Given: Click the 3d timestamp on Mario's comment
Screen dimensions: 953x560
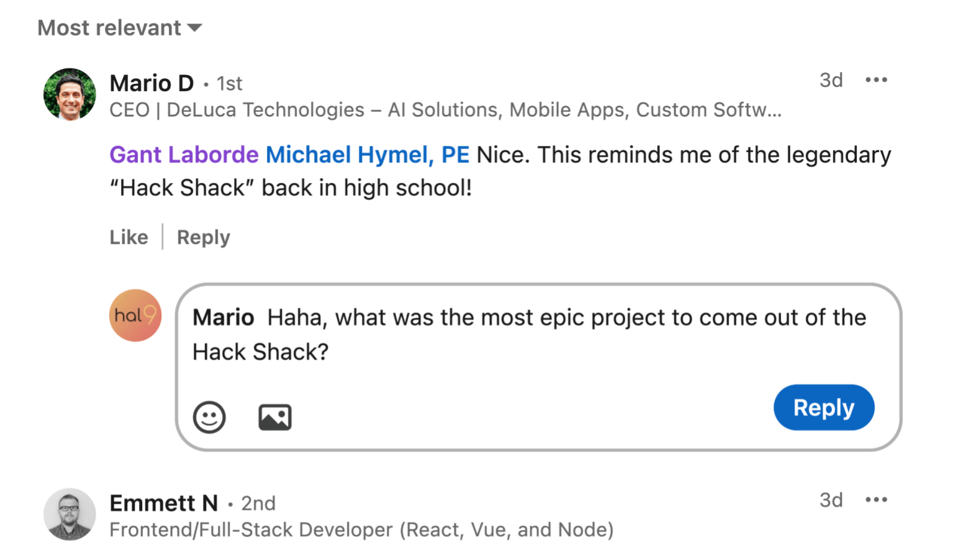Looking at the screenshot, I should tap(831, 80).
